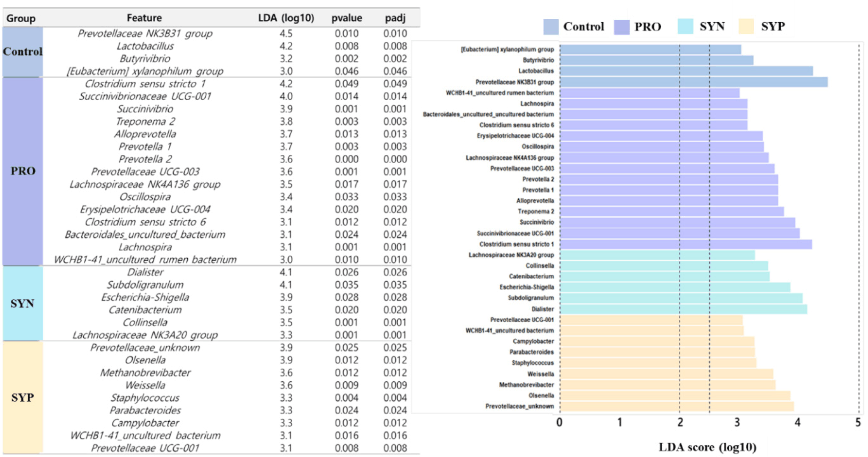This screenshot has width=868, height=457.
Task: Click LDA value in table's Subdoligranulum row
Action: [286, 285]
